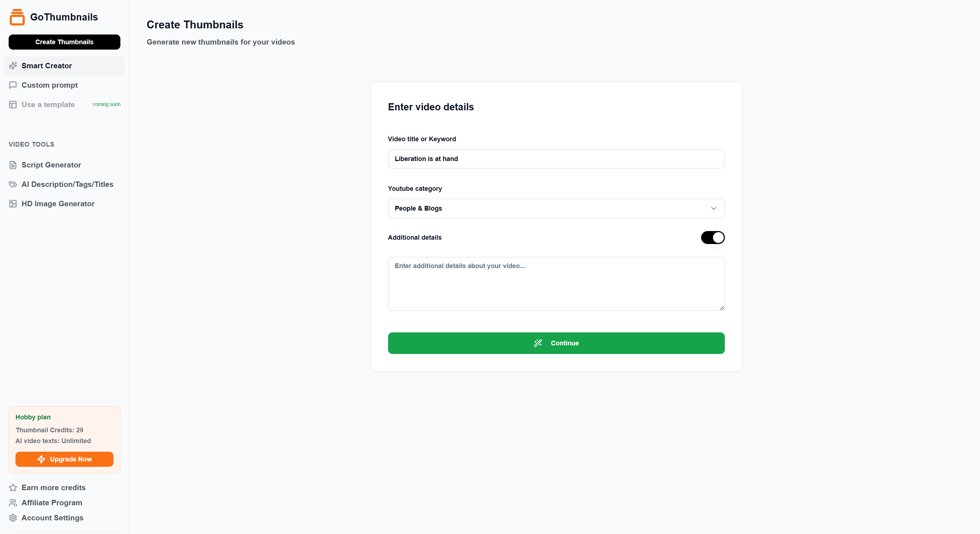Open the People & Blogs category selector
The width and height of the screenshot is (980, 534).
pyautogui.click(x=556, y=208)
